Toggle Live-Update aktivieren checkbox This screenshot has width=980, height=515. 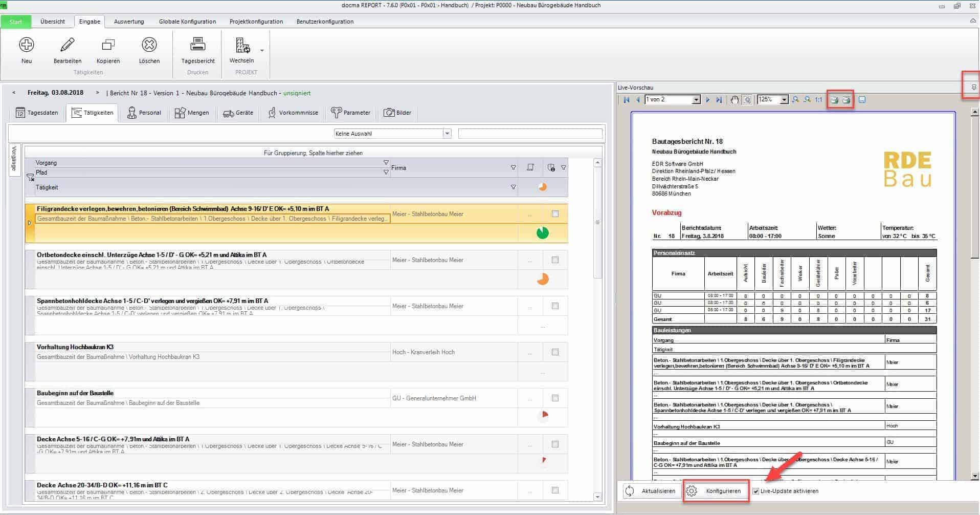pos(756,491)
